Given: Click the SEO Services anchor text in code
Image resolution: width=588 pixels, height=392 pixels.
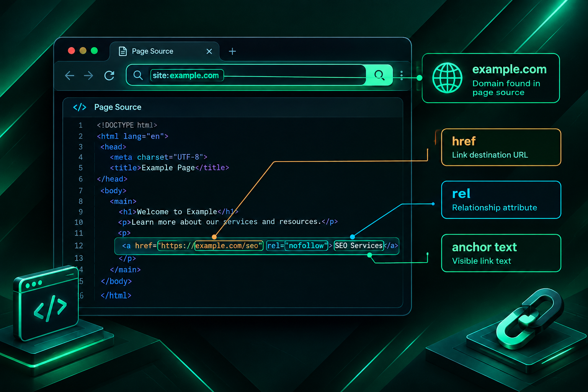Looking at the screenshot, I should pyautogui.click(x=359, y=246).
